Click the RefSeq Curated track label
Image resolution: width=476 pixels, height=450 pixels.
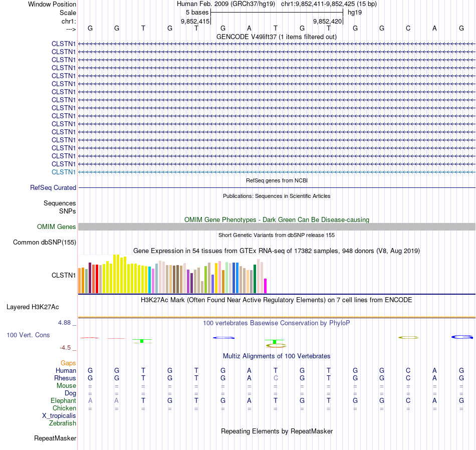[53, 187]
